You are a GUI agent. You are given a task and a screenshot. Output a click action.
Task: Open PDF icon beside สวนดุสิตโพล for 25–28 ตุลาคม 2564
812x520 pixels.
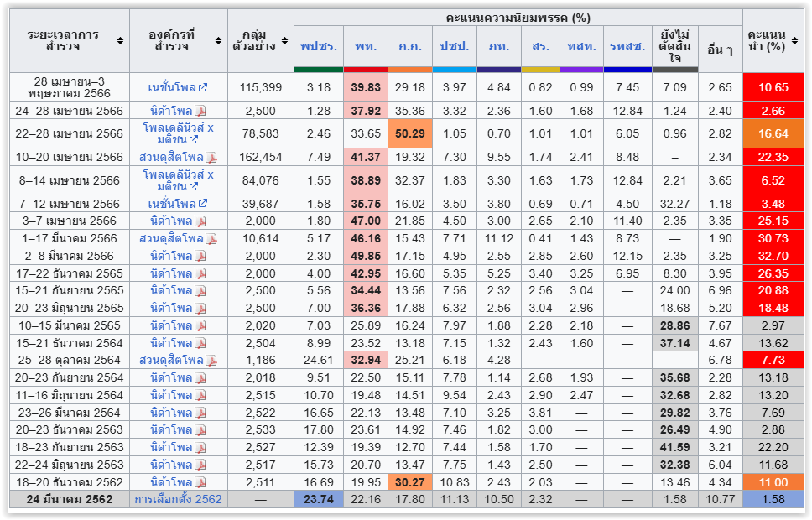click(211, 361)
